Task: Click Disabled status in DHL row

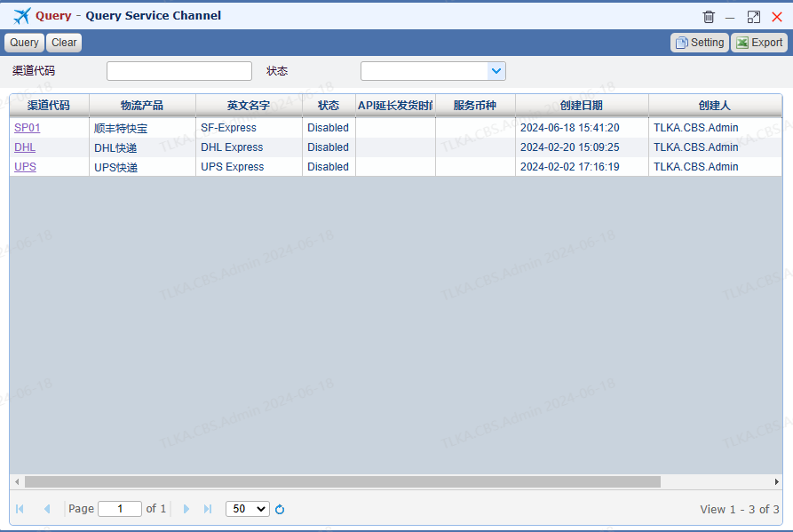Action: [x=329, y=147]
